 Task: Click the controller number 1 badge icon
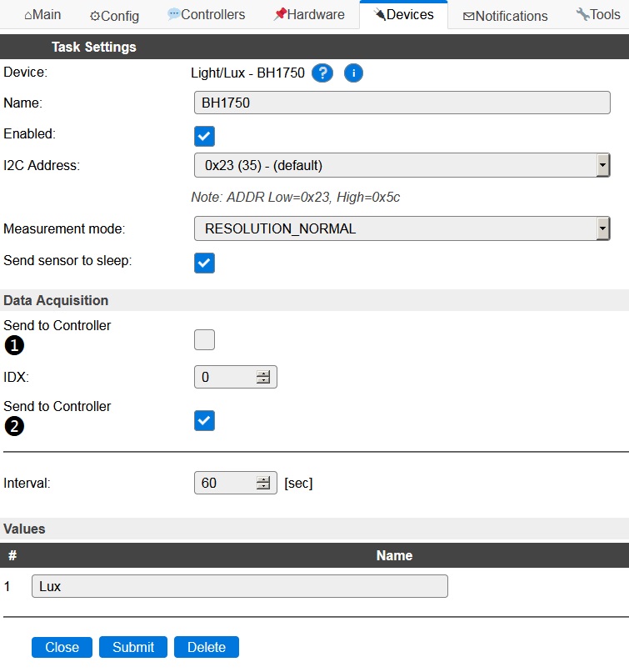point(14,344)
